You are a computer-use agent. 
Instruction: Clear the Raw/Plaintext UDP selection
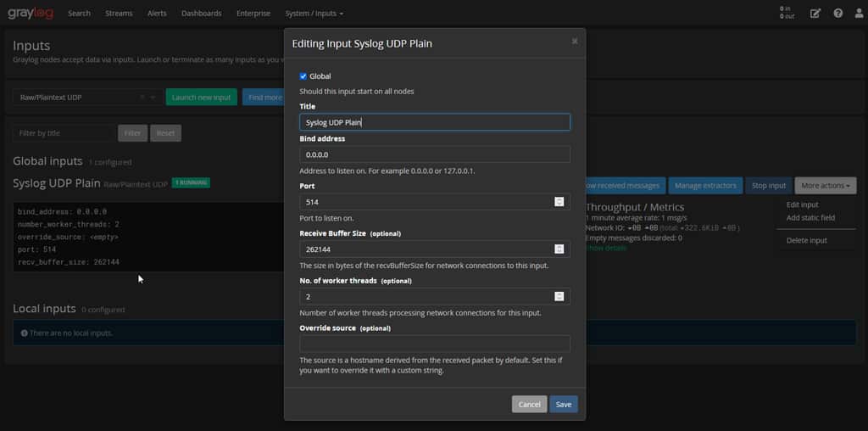click(x=142, y=97)
